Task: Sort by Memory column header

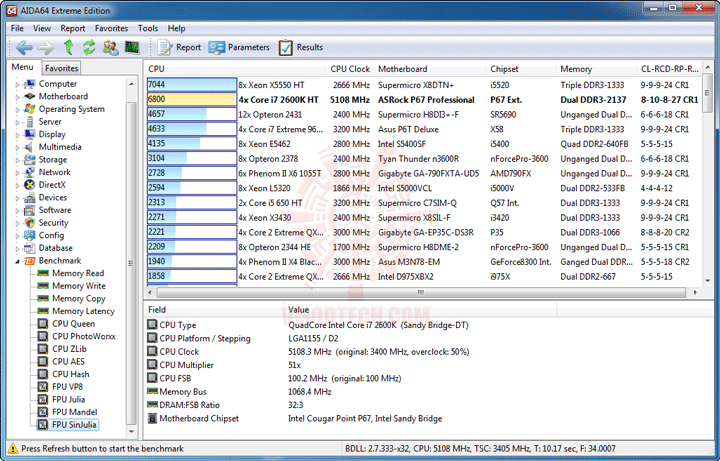Action: click(x=596, y=69)
